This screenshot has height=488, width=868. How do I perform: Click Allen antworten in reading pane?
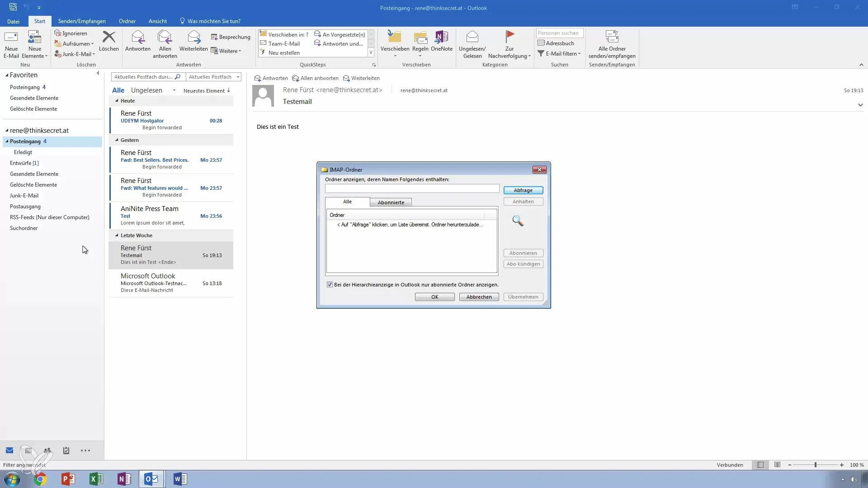[x=315, y=78]
